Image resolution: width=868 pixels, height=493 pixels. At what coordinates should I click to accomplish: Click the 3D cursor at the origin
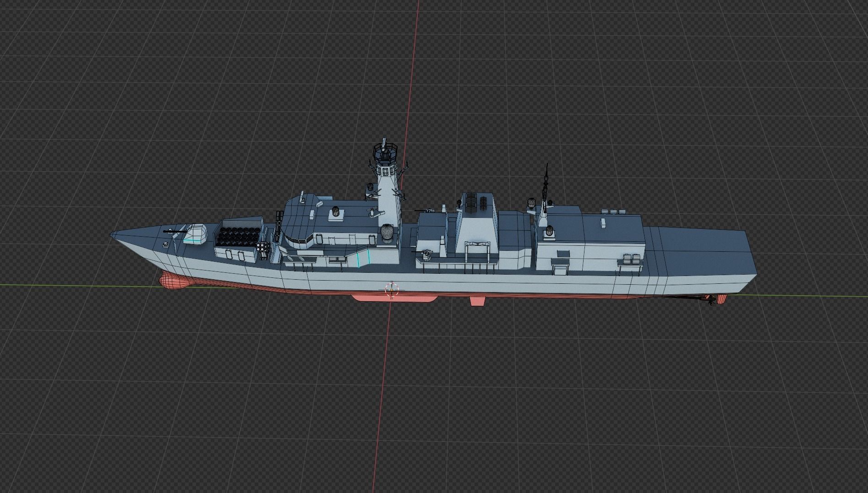[392, 289]
